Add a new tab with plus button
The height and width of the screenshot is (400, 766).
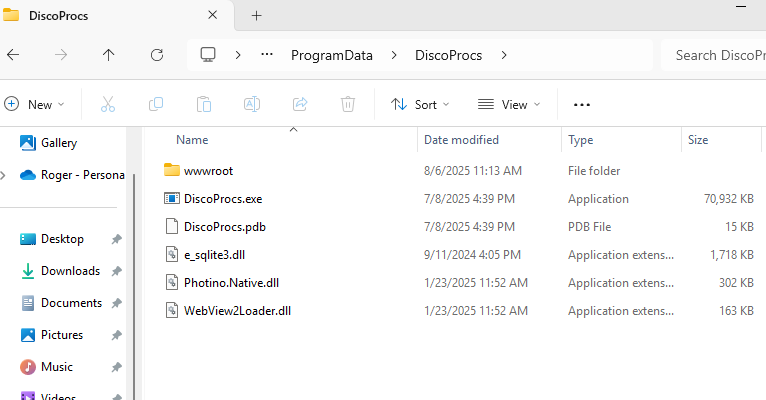click(x=256, y=15)
